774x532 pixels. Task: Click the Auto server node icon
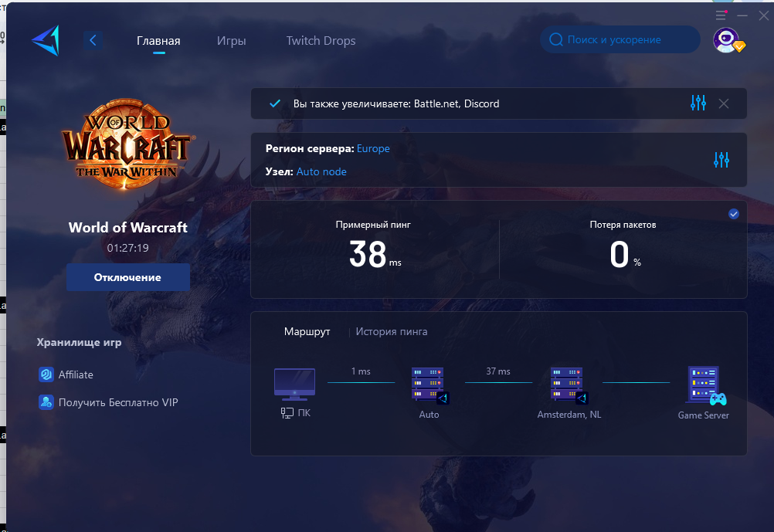click(x=429, y=385)
